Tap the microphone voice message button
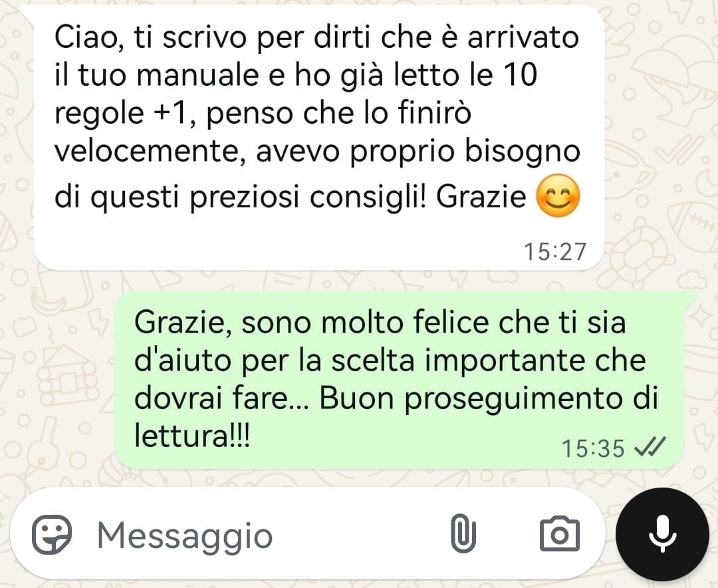 pos(663,534)
